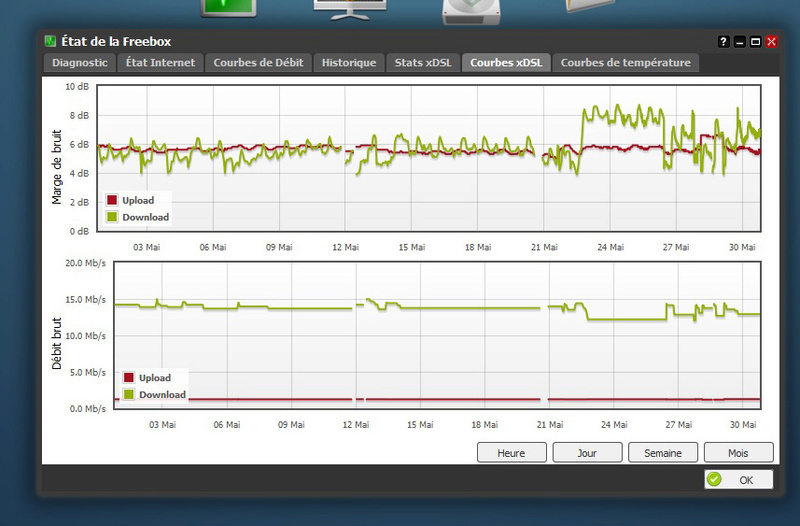Click the green check icon in OK button
The height and width of the screenshot is (526, 800).
point(714,479)
